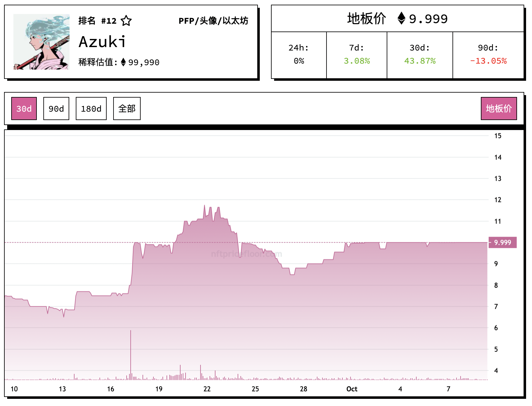This screenshot has width=532, height=406.
Task: Click the nftpricefloor.com watermark in the chart
Action: pyautogui.click(x=246, y=254)
